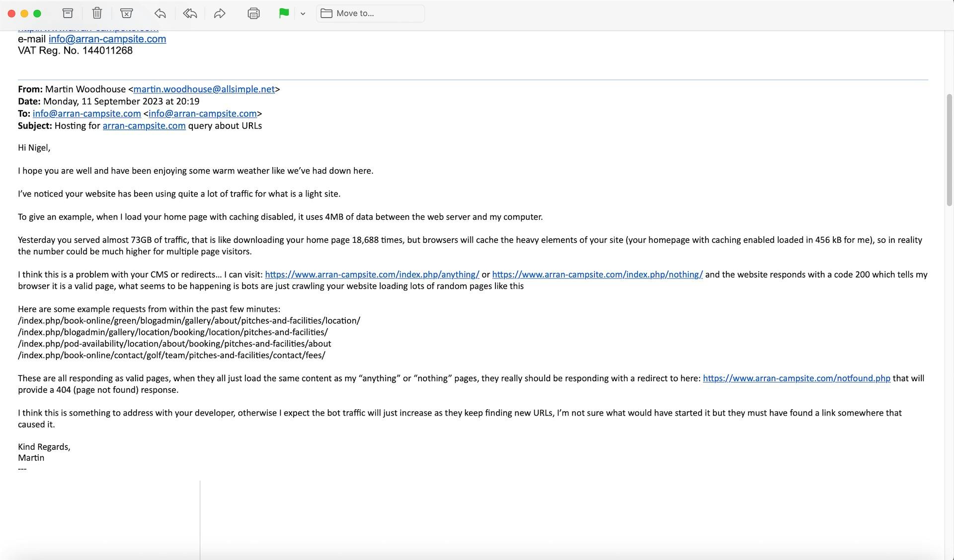Open the index.php/nothing/ URL link
The image size is (954, 560).
click(x=597, y=275)
